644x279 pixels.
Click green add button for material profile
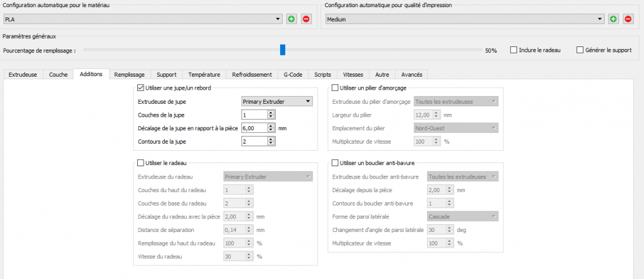[x=292, y=19]
